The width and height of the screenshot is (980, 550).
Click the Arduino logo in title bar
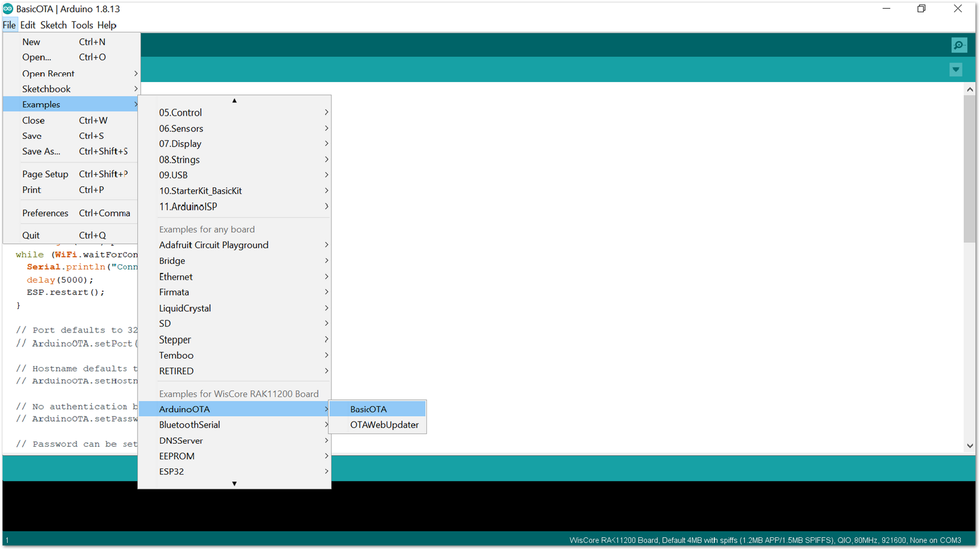tap(8, 9)
